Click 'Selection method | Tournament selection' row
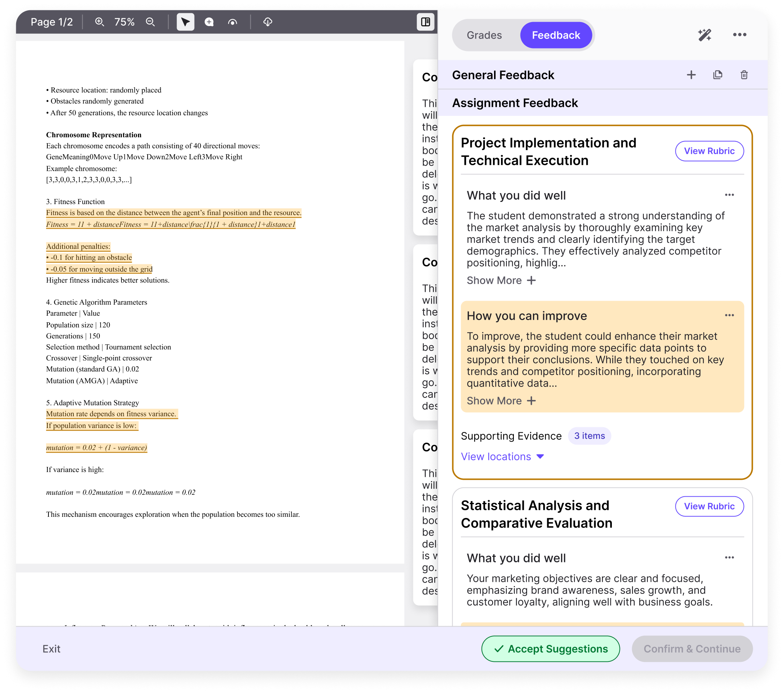The width and height of the screenshot is (784, 693). (x=109, y=347)
